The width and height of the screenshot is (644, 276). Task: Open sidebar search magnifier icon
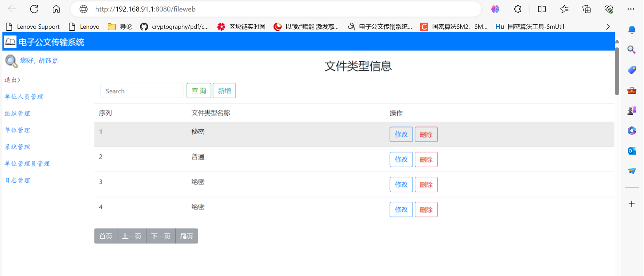click(632, 50)
